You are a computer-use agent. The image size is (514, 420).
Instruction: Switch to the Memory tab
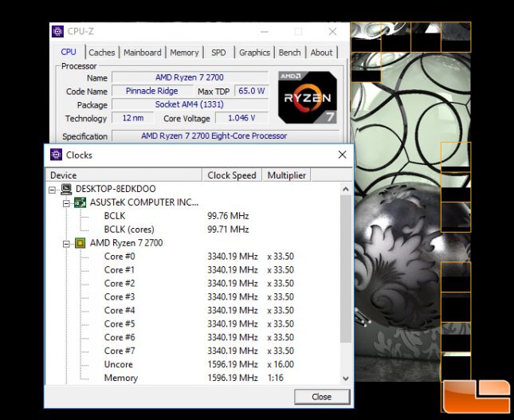pos(184,53)
